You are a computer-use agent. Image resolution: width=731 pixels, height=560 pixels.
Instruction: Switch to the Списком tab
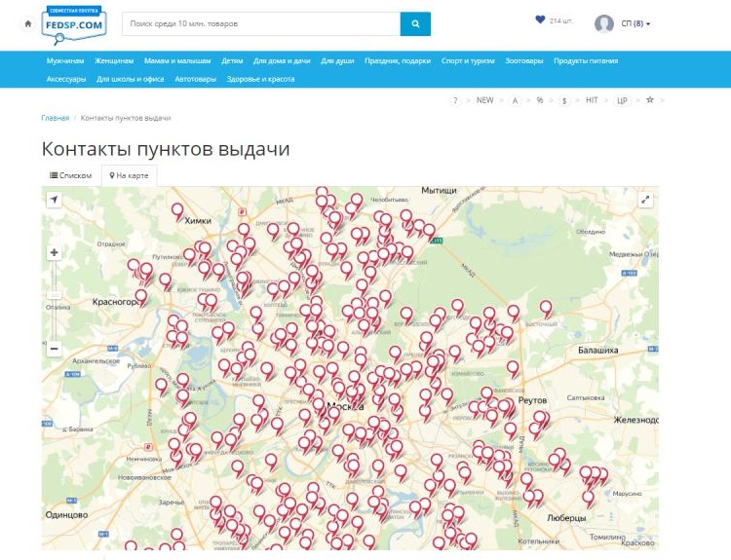71,176
